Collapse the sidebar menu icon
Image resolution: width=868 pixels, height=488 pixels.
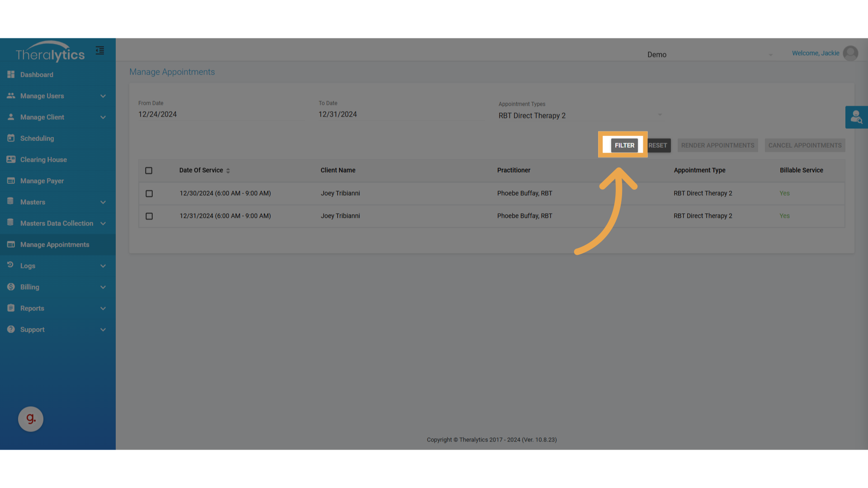(x=100, y=51)
